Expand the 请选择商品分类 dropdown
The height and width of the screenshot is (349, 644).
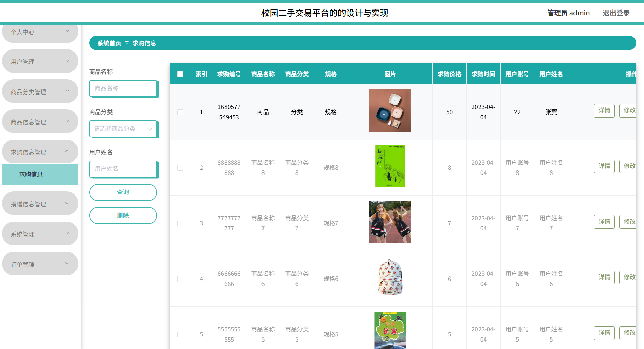123,129
